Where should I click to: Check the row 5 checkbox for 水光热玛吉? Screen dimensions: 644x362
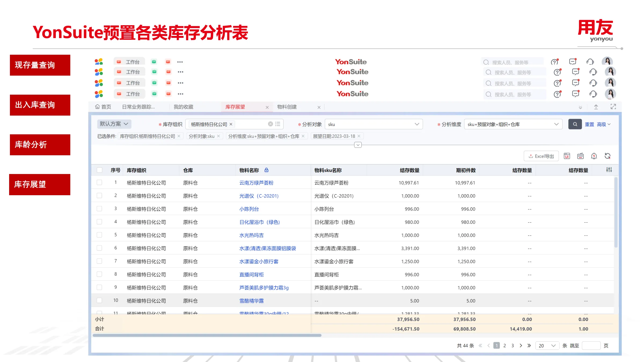99,235
